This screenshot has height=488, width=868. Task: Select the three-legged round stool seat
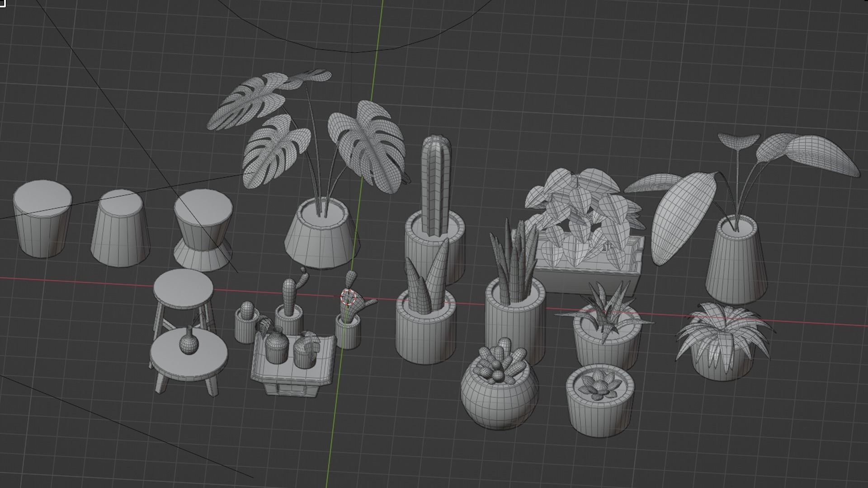[x=183, y=289]
